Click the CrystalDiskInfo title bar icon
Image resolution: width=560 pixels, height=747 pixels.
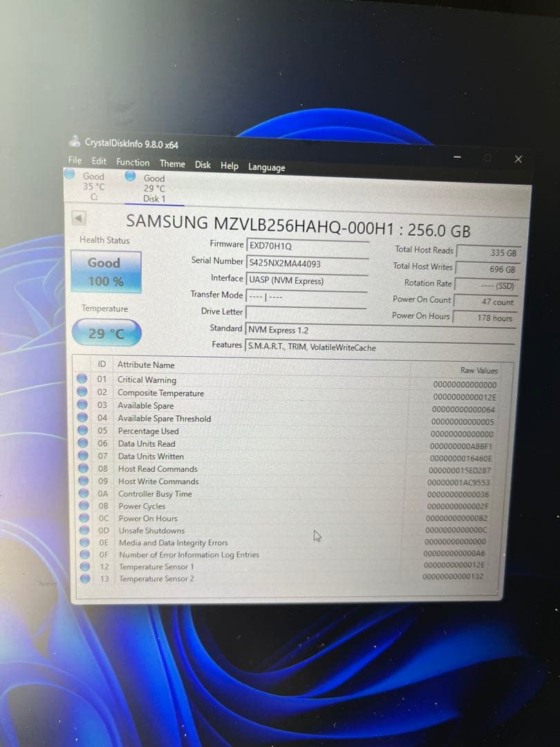(x=74, y=141)
